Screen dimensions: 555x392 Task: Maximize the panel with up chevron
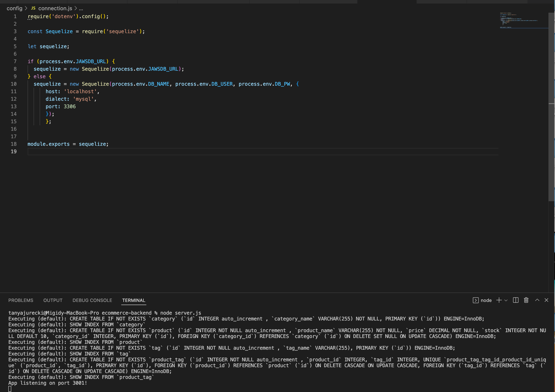pos(537,300)
